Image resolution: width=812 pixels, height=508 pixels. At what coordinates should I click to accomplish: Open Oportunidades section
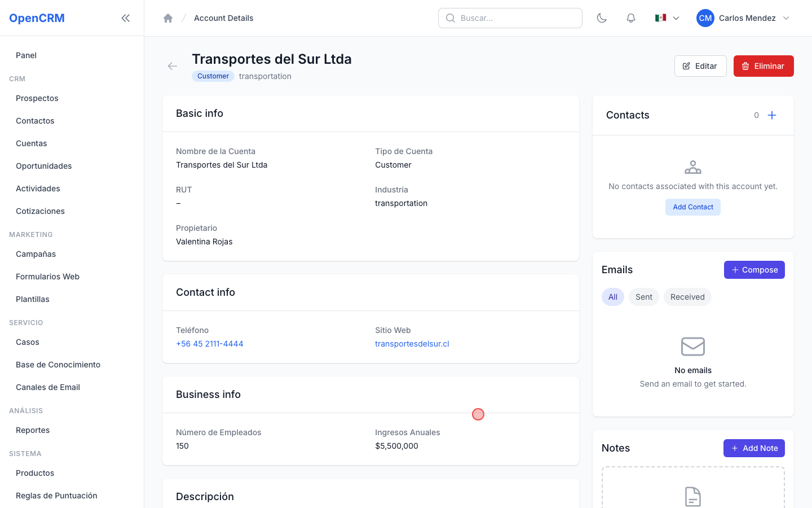[x=72, y=166]
